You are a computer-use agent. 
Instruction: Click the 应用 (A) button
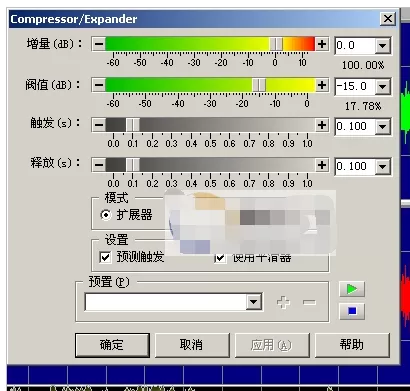272,345
